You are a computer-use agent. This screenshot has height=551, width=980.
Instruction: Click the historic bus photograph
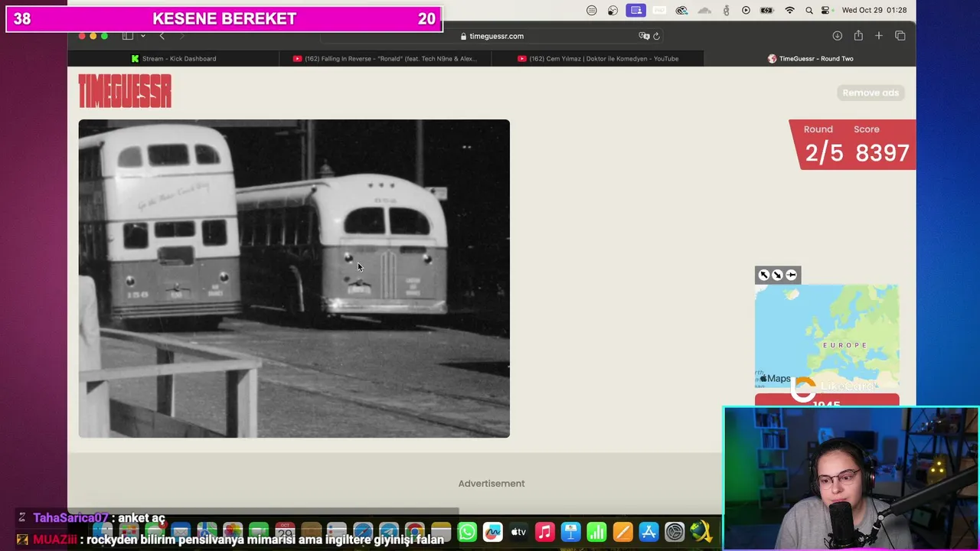294,279
